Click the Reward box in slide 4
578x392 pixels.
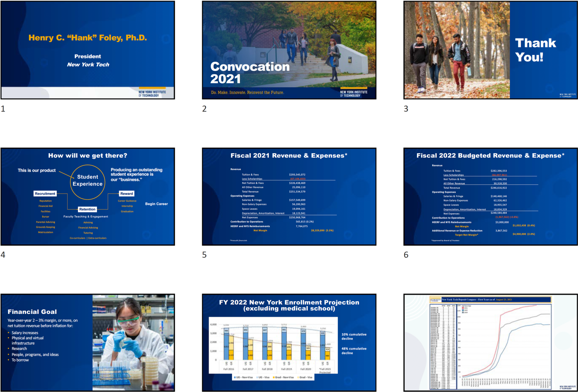click(127, 193)
